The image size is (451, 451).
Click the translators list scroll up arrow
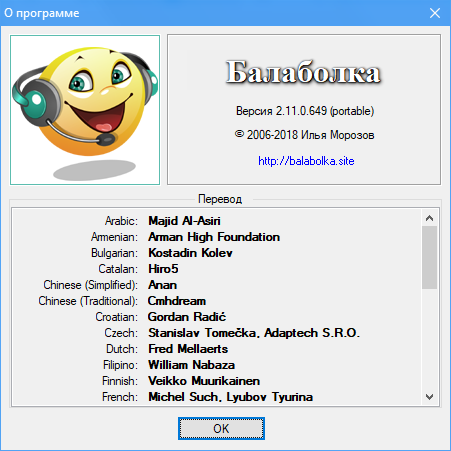point(429,218)
